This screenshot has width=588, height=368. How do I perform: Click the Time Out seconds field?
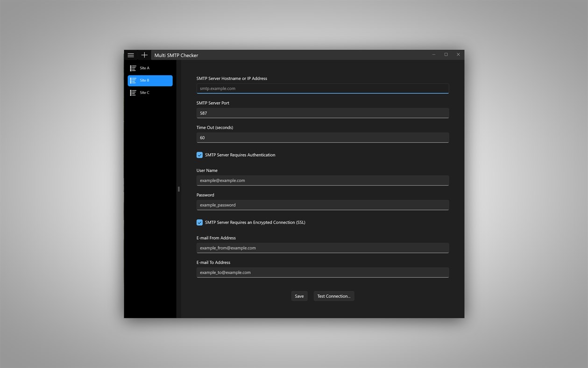tap(322, 137)
